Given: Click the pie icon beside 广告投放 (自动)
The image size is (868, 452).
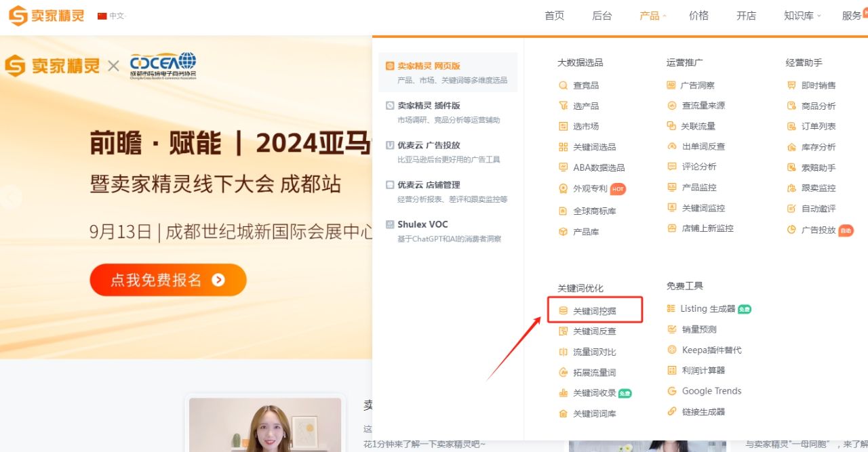Looking at the screenshot, I should (x=791, y=230).
